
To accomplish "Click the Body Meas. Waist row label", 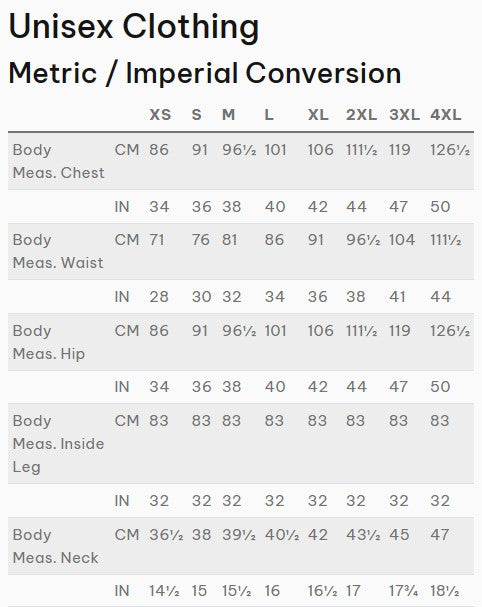I will coord(58,251).
